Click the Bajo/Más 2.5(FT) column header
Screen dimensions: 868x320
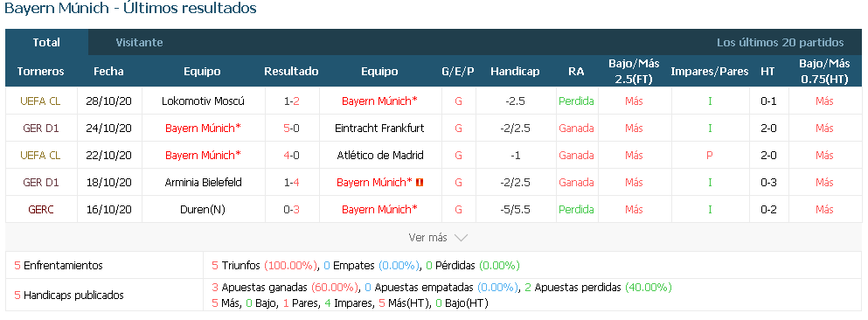[x=634, y=72]
